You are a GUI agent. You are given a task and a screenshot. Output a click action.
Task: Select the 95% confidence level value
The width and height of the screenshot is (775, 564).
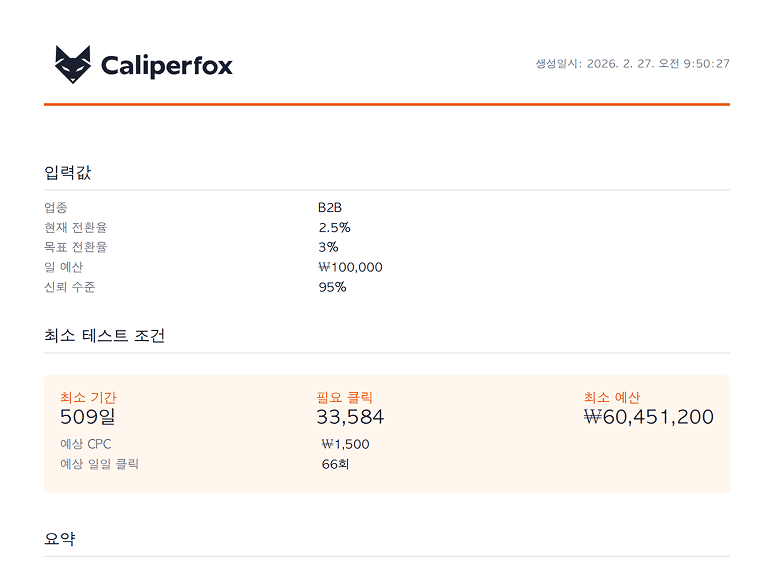point(332,287)
